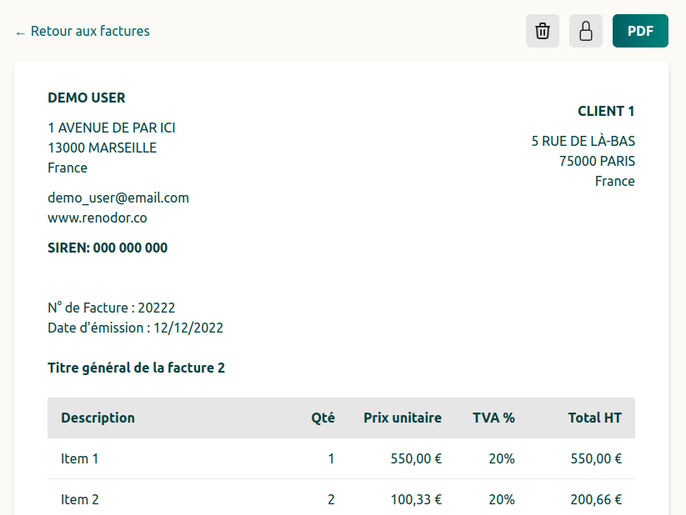Click the trash icon to delete invoice
This screenshot has height=515, width=686.
pos(542,31)
